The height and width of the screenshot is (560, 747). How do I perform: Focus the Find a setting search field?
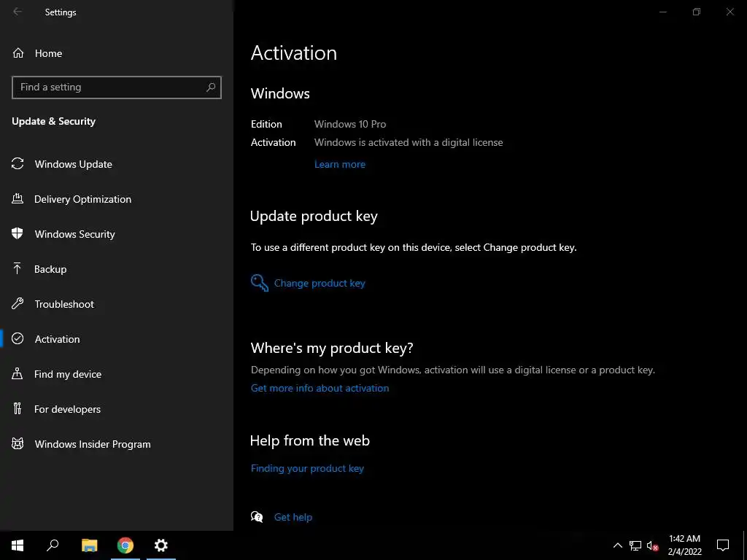[117, 87]
